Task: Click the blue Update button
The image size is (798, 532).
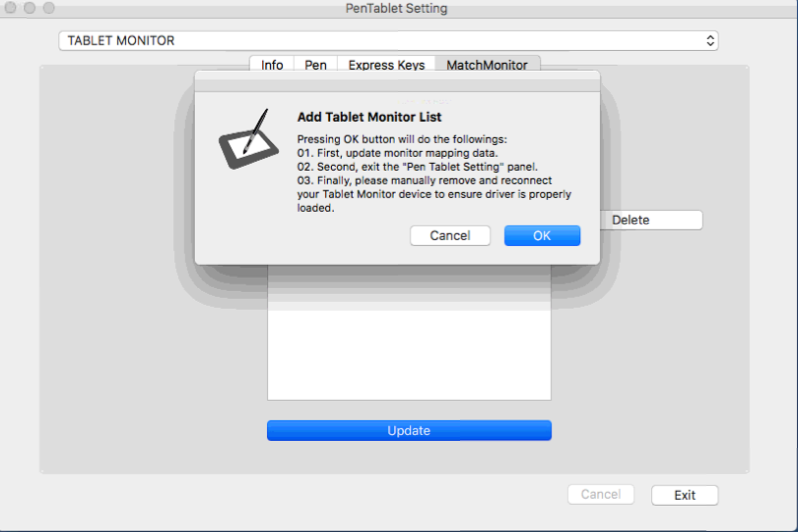Action: click(x=409, y=431)
